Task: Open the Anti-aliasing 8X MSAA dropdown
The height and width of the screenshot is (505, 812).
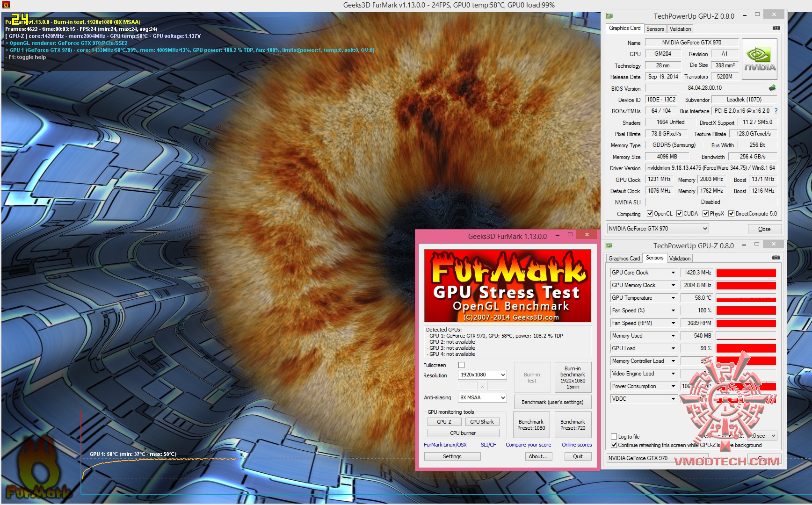Action: [482, 397]
